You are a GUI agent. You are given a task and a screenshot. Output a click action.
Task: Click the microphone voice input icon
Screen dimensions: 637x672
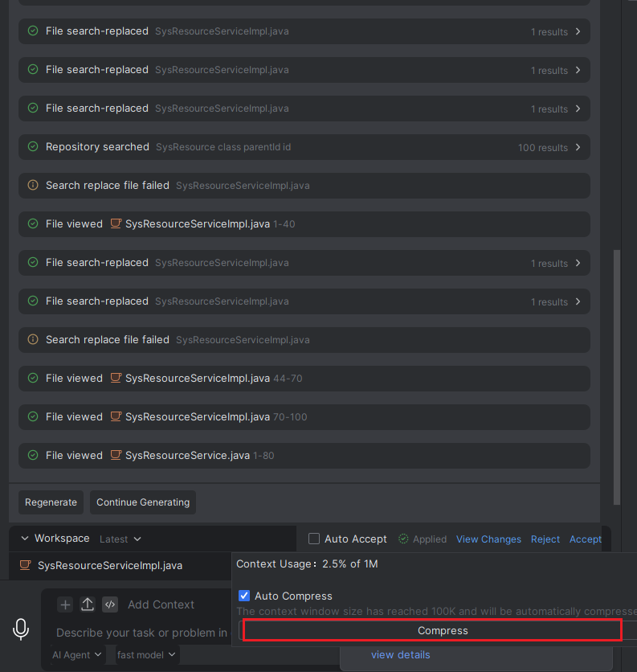pos(21,629)
